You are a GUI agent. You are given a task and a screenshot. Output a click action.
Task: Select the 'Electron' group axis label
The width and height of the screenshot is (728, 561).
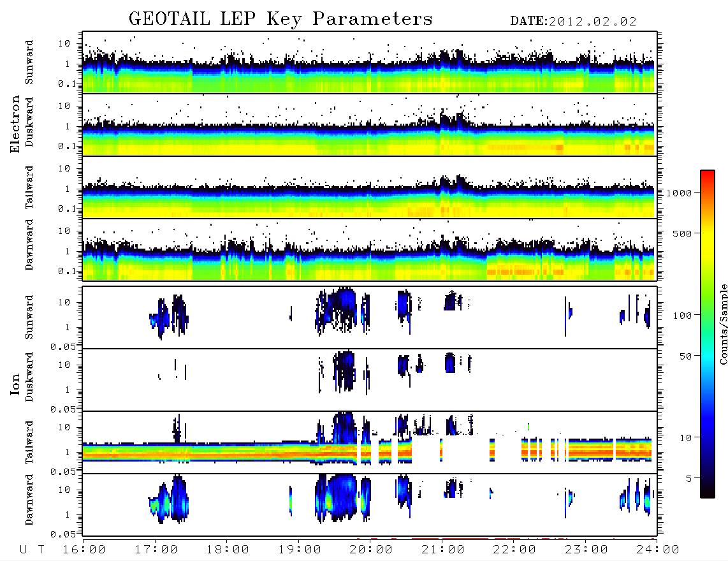15,124
